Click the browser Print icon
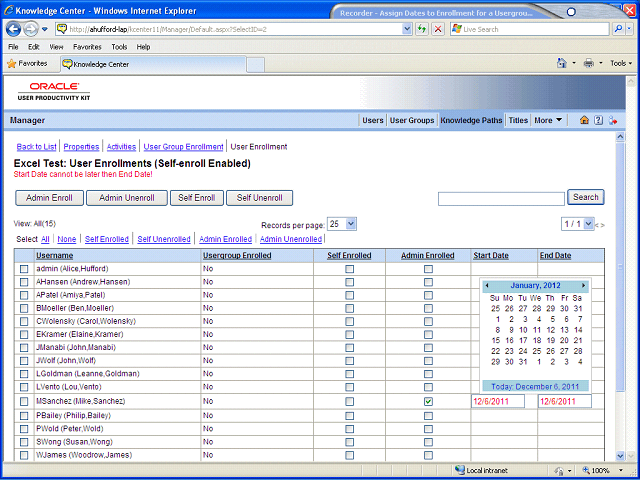Viewport: 640px width, 480px height. 589,63
